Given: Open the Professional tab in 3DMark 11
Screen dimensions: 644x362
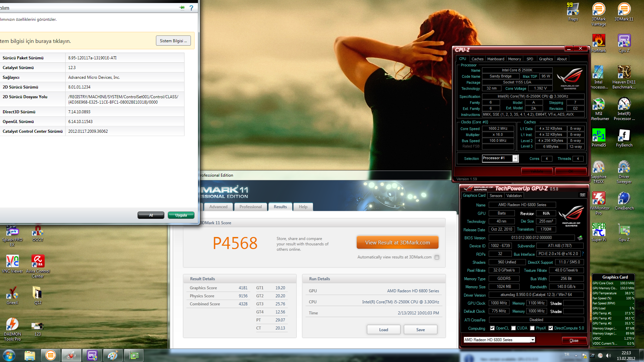Looking at the screenshot, I should click(x=251, y=207).
